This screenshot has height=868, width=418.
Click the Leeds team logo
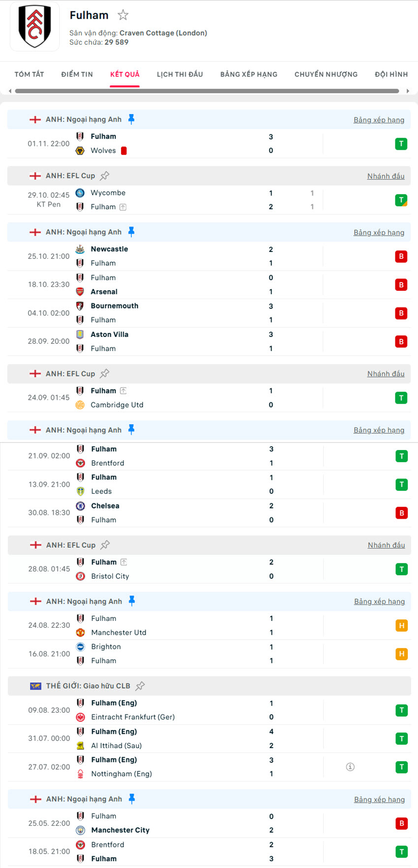tap(80, 491)
